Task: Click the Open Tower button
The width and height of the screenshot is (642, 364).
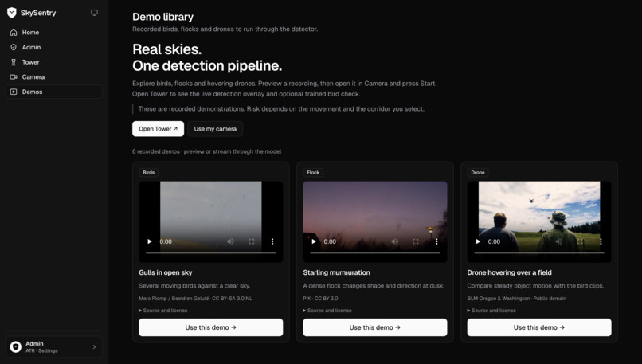Action: coord(158,128)
